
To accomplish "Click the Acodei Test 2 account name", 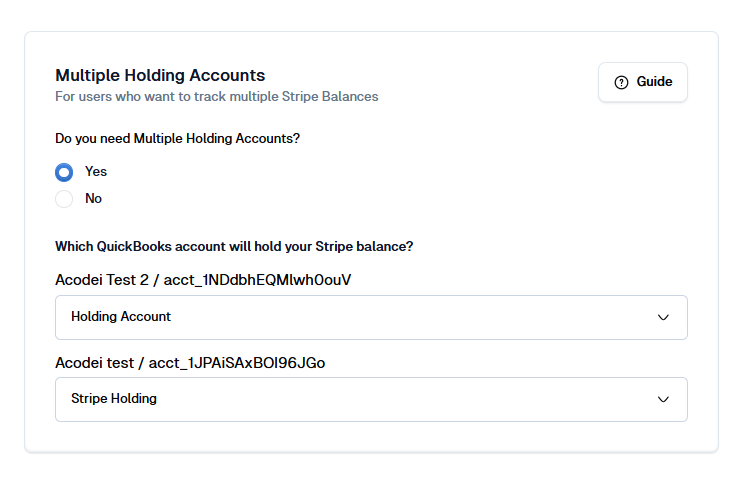I will point(102,280).
